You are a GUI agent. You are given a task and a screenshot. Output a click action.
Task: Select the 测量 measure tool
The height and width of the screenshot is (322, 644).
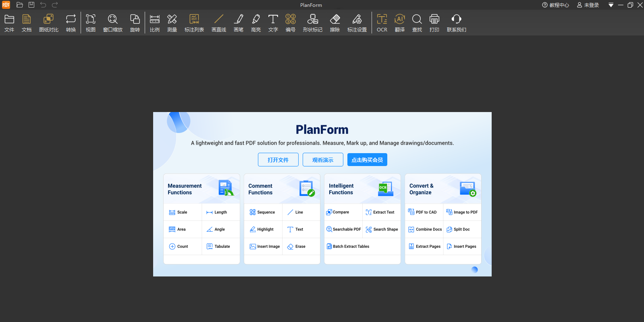[172, 23]
